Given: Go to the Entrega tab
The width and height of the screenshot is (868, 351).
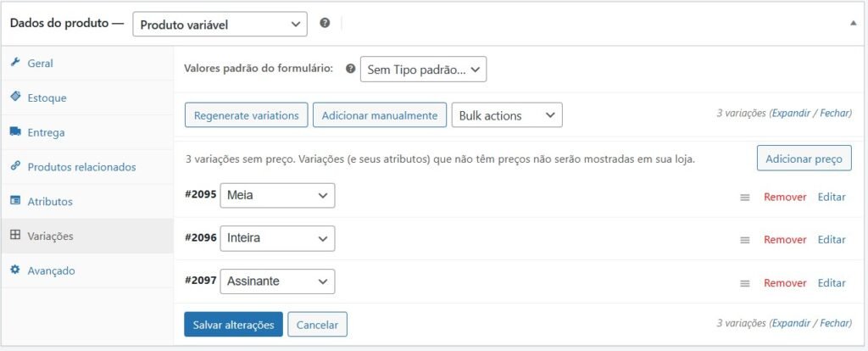Looking at the screenshot, I should coord(46,132).
